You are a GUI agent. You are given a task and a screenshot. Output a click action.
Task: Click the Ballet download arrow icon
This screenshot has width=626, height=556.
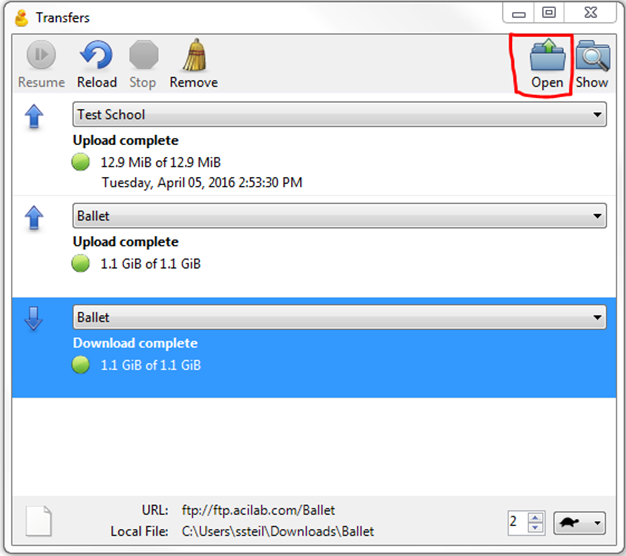click(x=34, y=319)
